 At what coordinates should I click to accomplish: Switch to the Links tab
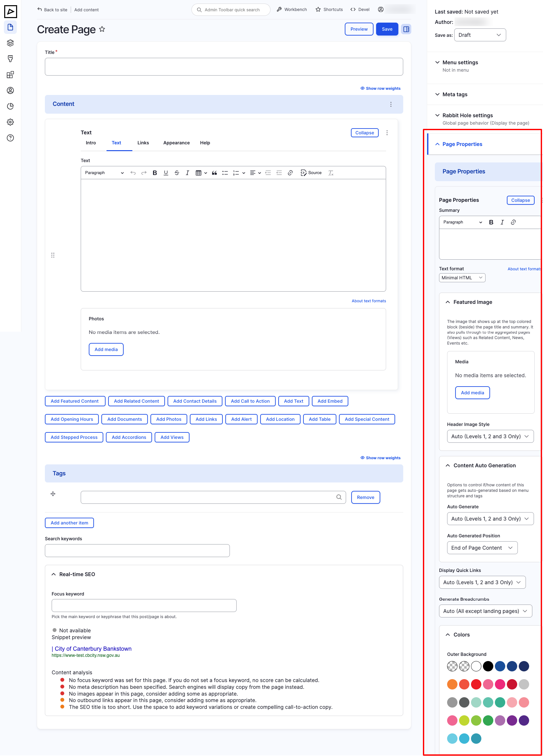coord(143,143)
